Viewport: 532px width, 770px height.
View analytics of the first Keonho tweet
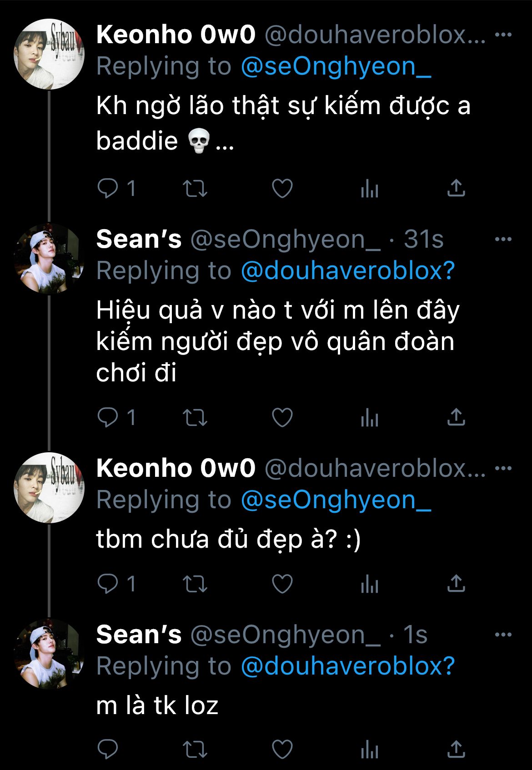click(369, 188)
